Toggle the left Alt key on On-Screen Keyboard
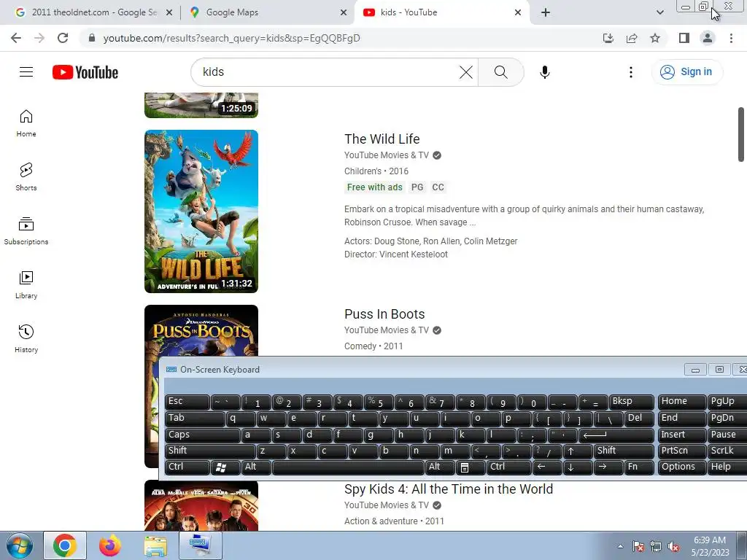 [256, 467]
